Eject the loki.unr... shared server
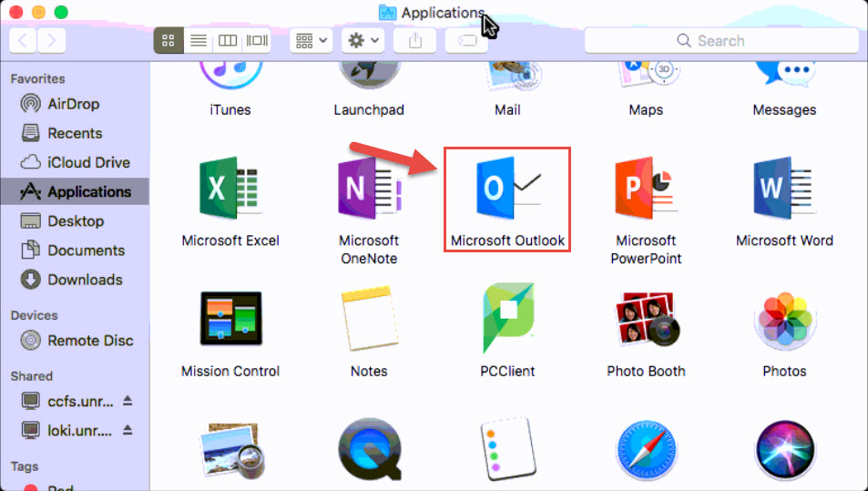Viewport: 868px width, 491px height. [x=128, y=430]
